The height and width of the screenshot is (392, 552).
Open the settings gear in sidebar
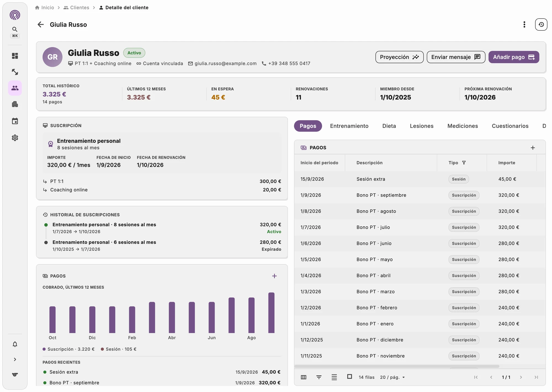pos(15,138)
